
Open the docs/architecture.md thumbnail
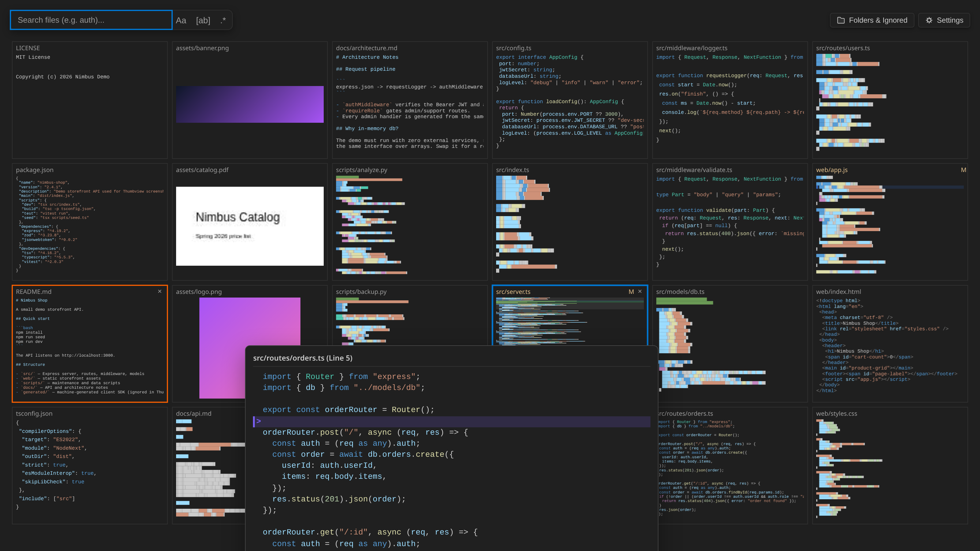410,100
